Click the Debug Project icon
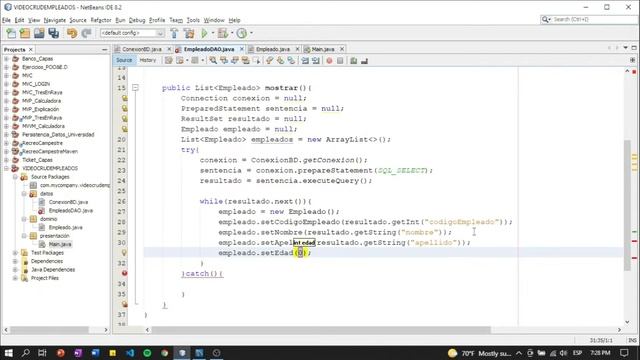The height and width of the screenshot is (360, 640). tap(223, 33)
